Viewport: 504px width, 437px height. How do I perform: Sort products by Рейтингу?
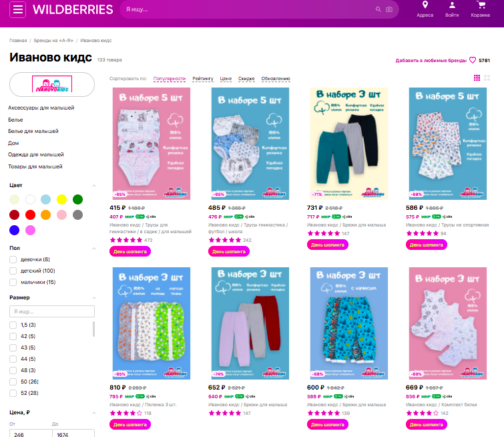pos(203,79)
